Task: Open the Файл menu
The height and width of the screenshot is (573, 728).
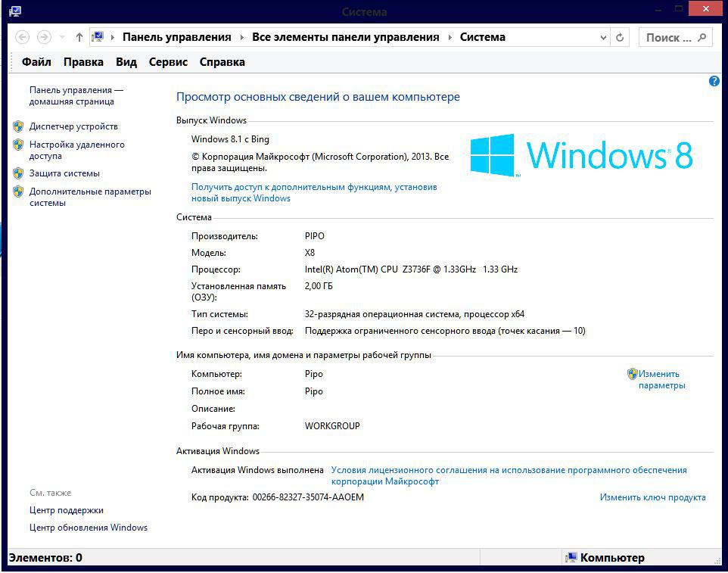Action: pos(36,62)
